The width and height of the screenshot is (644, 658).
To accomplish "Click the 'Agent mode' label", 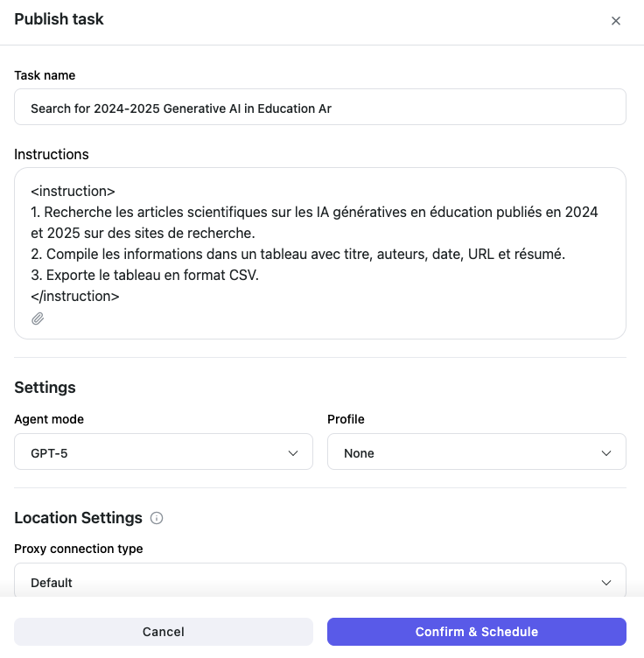I will tap(49, 419).
